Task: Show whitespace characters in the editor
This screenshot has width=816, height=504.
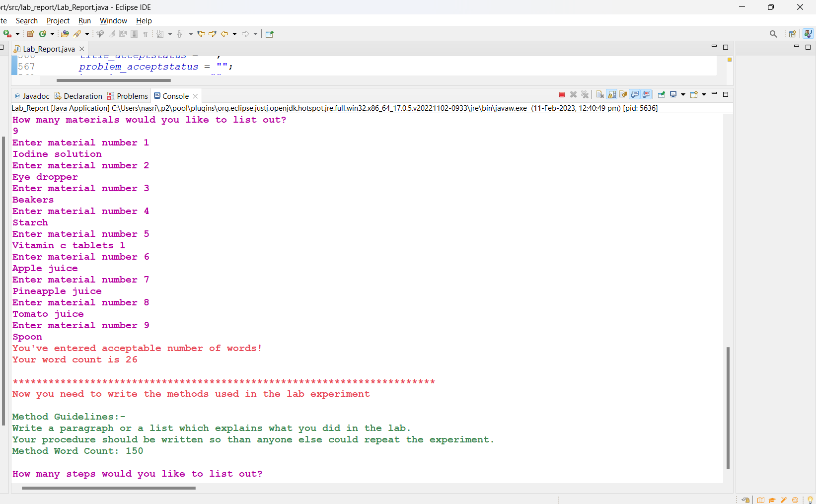Action: (146, 34)
